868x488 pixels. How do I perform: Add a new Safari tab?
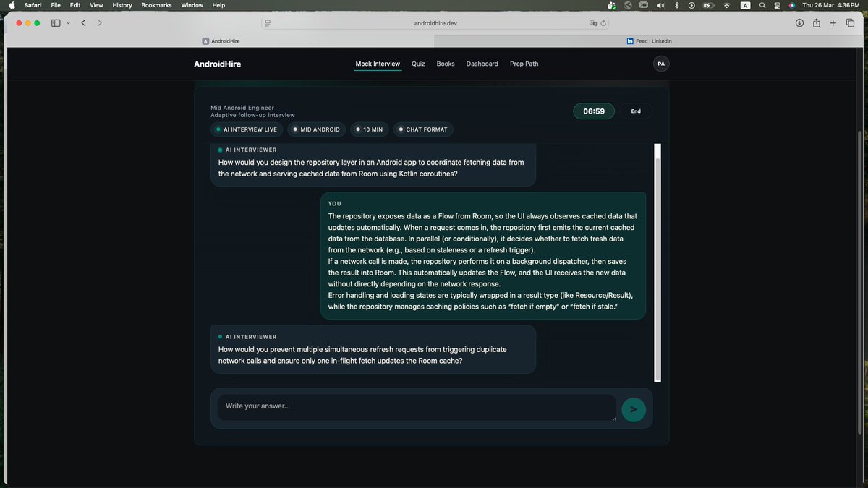pyautogui.click(x=833, y=23)
